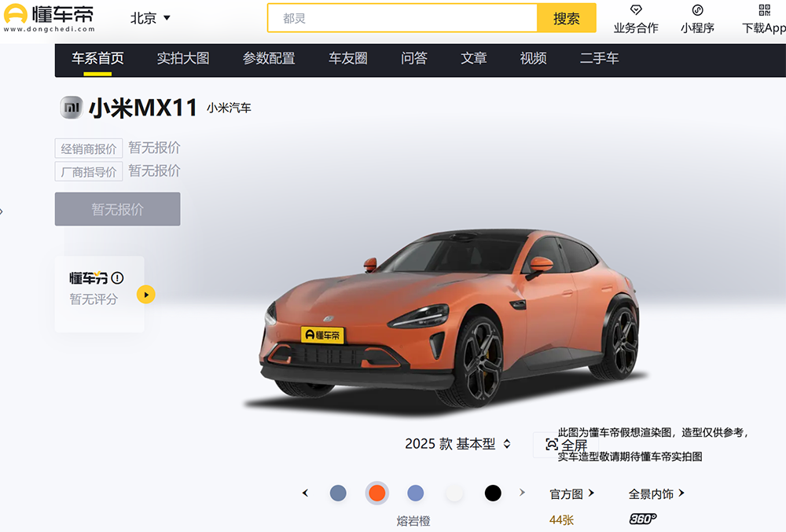Image resolution: width=786 pixels, height=532 pixels.
Task: Open the 小程序 link
Action: (x=697, y=28)
